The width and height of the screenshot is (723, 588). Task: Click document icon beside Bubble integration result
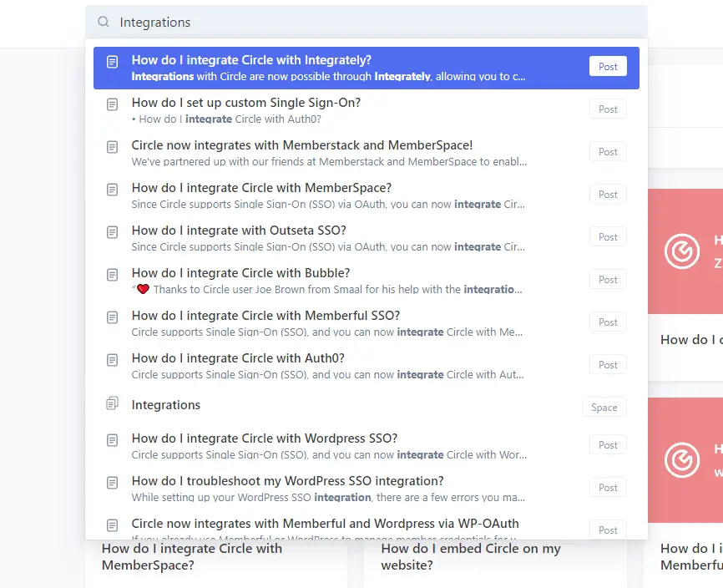pos(112,275)
